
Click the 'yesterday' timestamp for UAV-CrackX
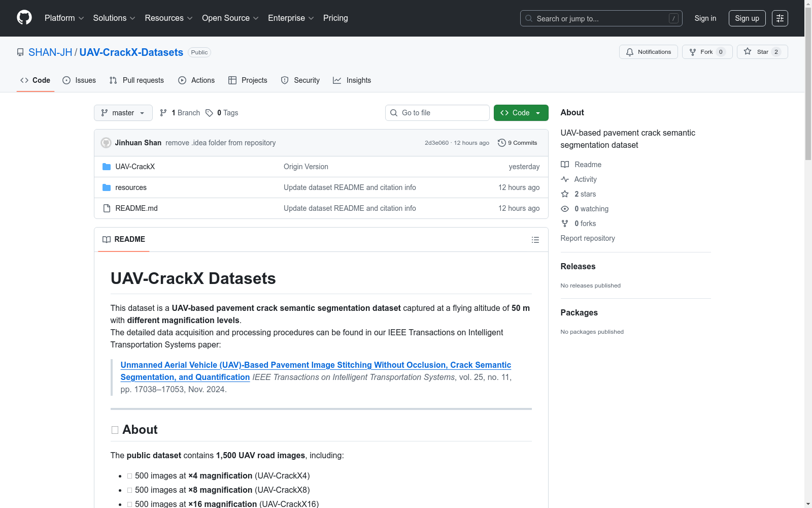(524, 167)
